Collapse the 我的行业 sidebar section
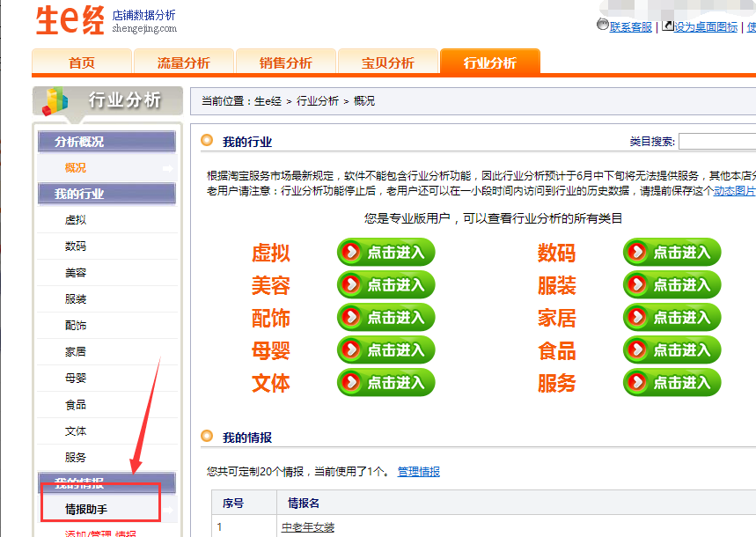This screenshot has height=537, width=756. tap(106, 194)
